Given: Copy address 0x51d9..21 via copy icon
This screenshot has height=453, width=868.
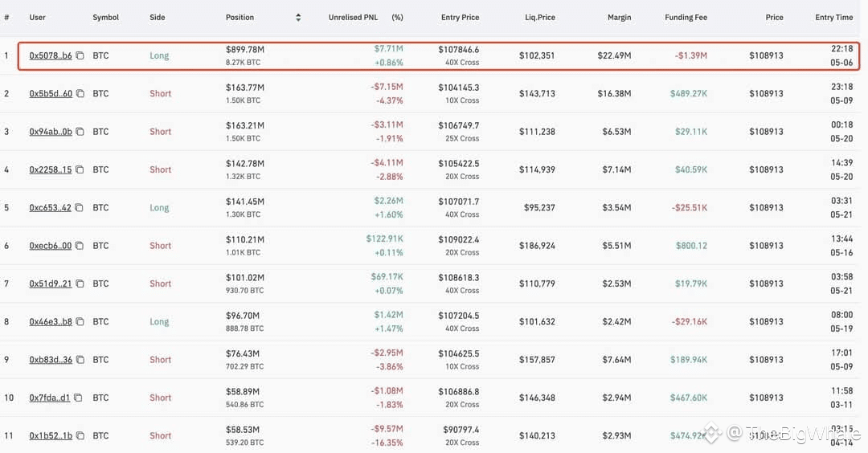Looking at the screenshot, I should 80,284.
